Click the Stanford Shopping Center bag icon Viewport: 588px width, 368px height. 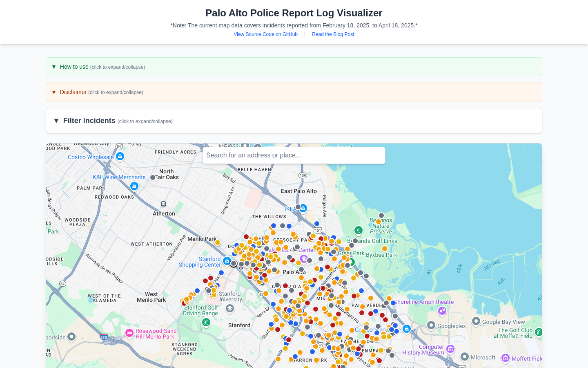click(227, 260)
